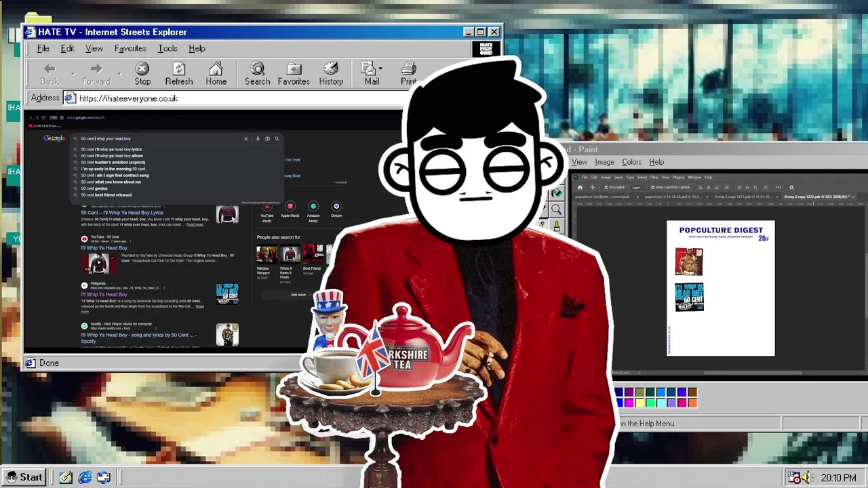Open the Start menu
The height and width of the screenshot is (488, 868).
coord(24,477)
